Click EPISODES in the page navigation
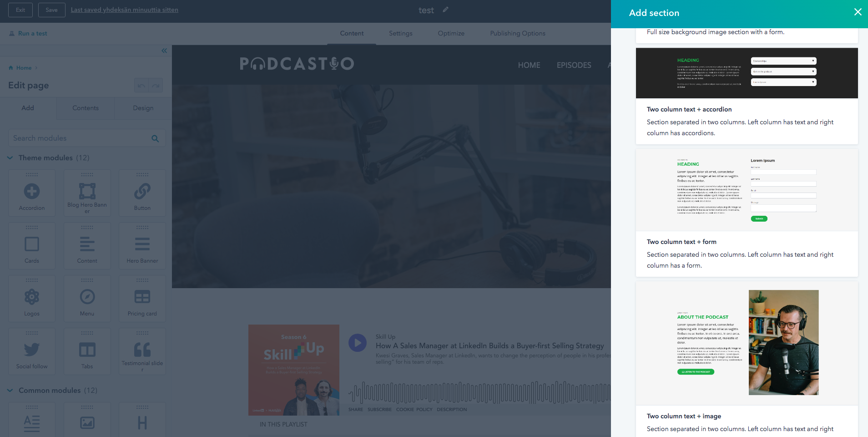The image size is (868, 437). [x=574, y=65]
